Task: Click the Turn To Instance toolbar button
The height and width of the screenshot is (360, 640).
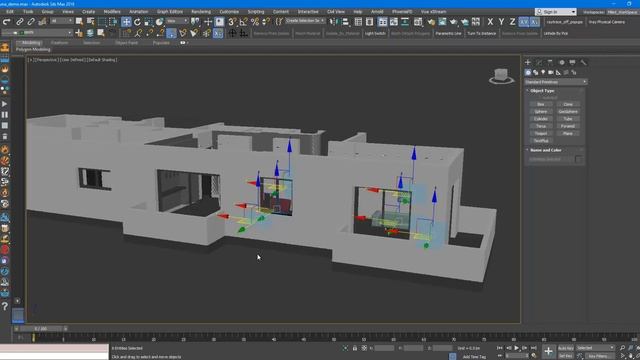Action: coord(482,33)
